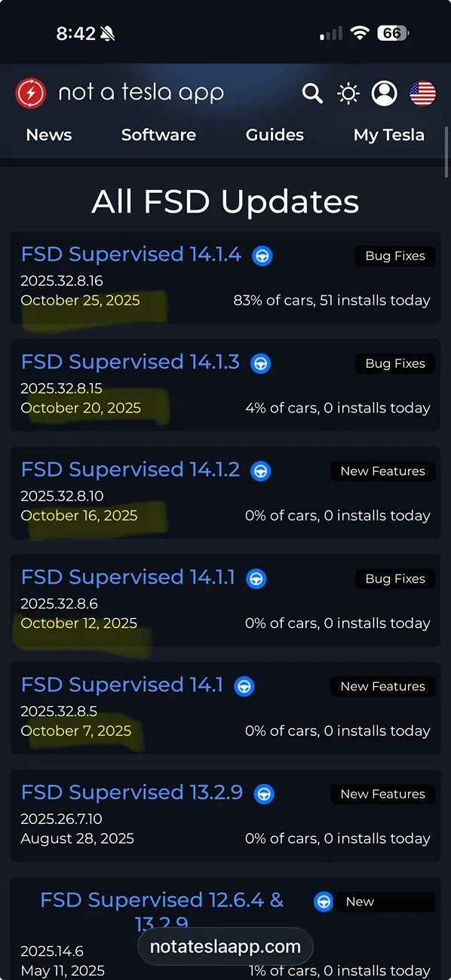Viewport: 451px width, 980px height.
Task: Open the search magnifier icon
Action: pos(312,93)
